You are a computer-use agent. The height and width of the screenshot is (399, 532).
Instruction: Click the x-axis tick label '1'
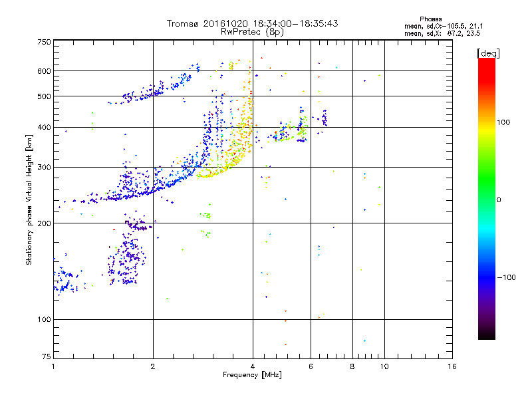pos(53,366)
